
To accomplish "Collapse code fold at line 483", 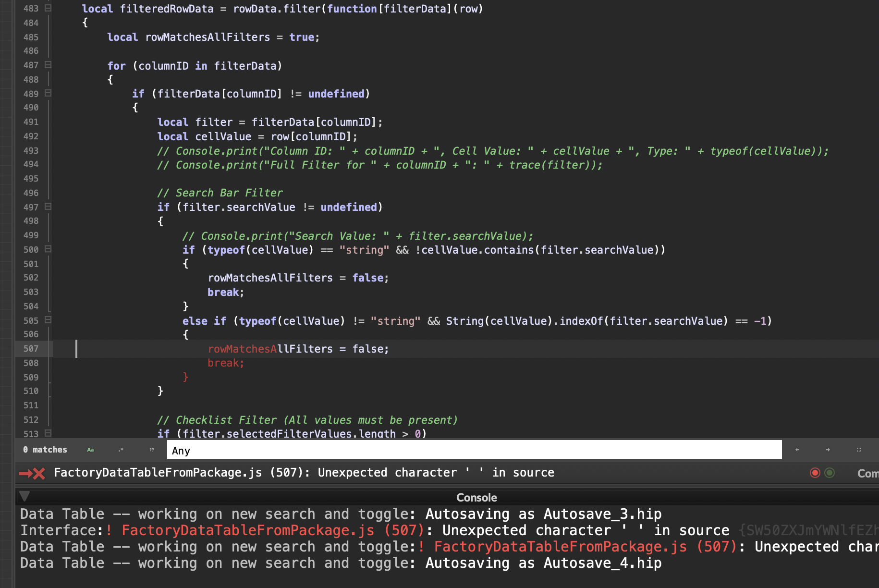I will coord(48,8).
